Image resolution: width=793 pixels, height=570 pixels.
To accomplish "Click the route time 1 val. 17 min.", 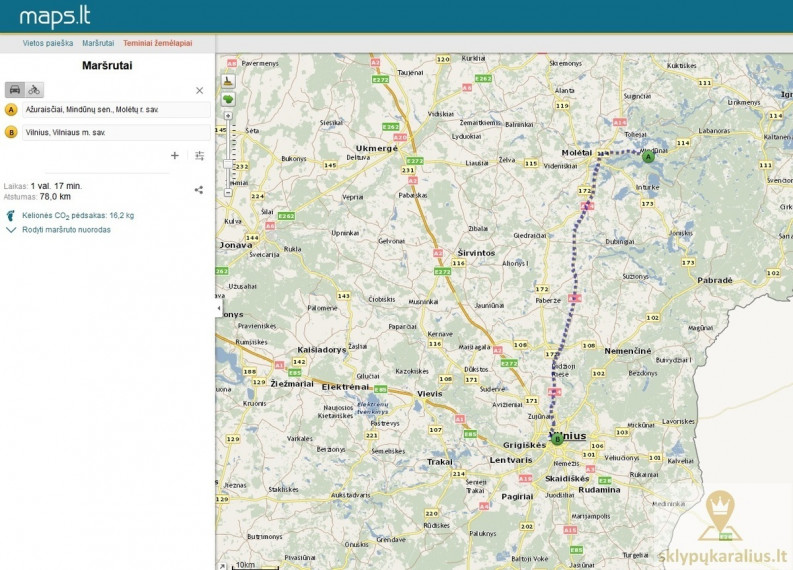I will [x=56, y=186].
